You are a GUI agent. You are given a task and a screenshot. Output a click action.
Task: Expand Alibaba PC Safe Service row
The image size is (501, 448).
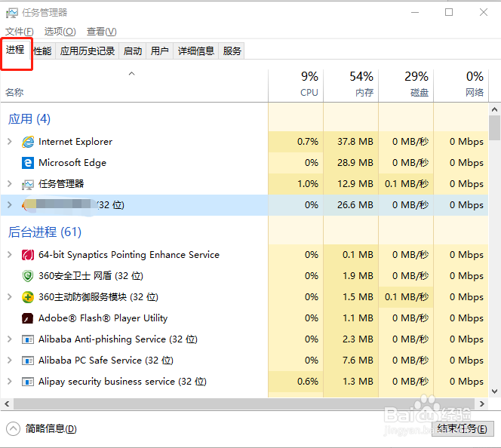pos(10,361)
